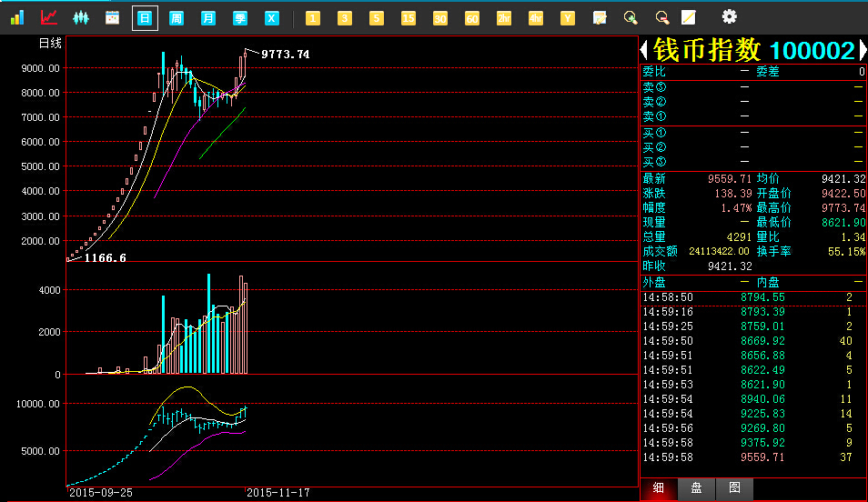868x502 pixels.
Task: Click the 14:59:58 trade row at 9559.71
Action: pyautogui.click(x=752, y=457)
